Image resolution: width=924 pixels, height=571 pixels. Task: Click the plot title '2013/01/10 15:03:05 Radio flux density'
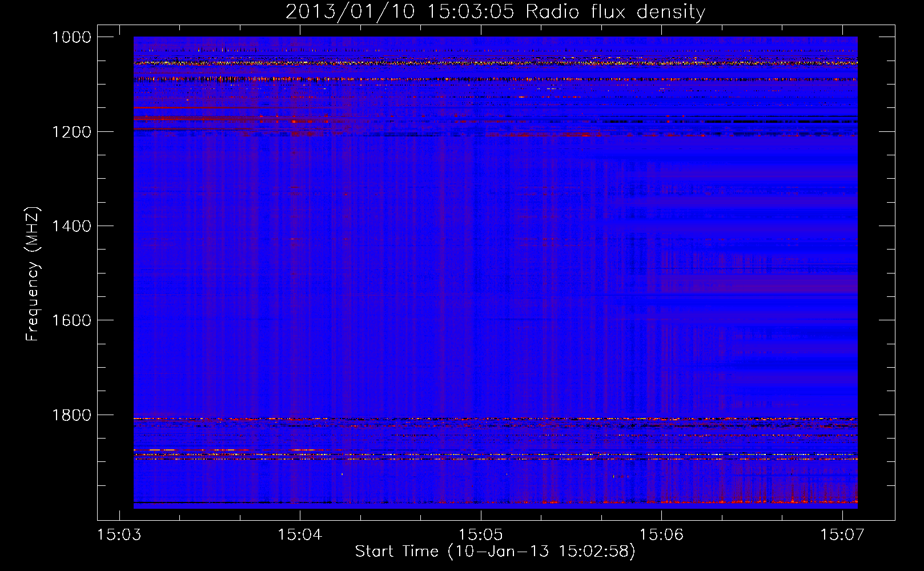click(x=495, y=12)
